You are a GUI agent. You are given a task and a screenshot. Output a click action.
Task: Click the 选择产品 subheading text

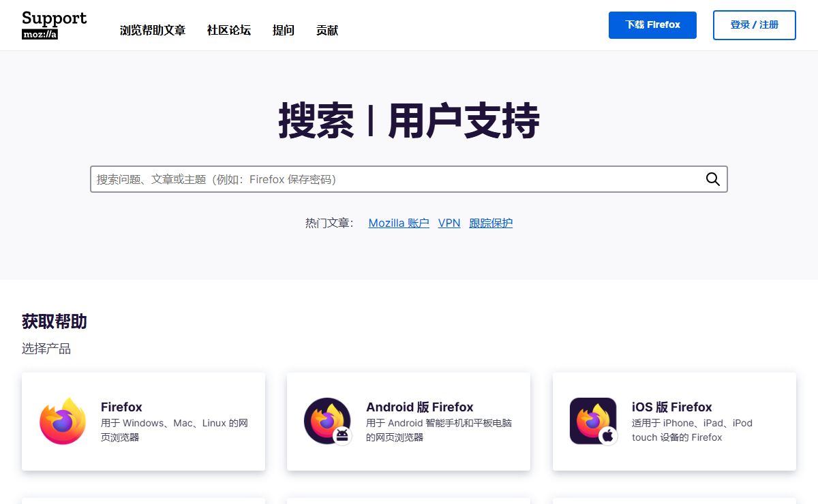(46, 349)
